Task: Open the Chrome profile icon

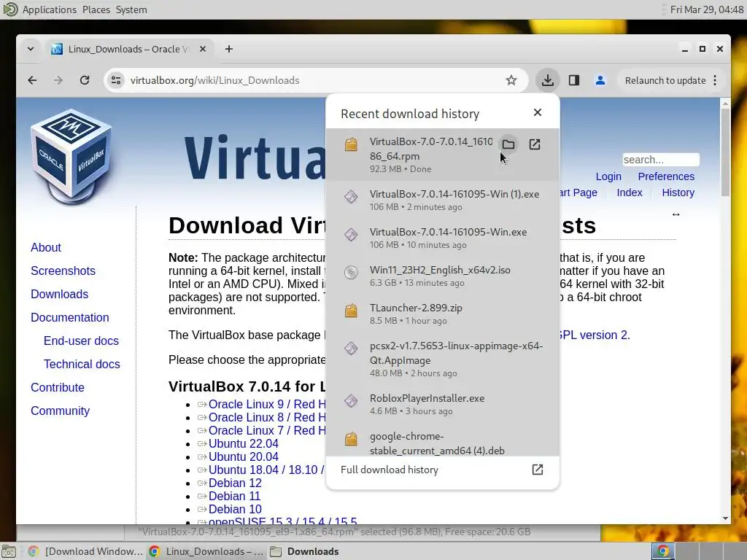Action: point(600,80)
